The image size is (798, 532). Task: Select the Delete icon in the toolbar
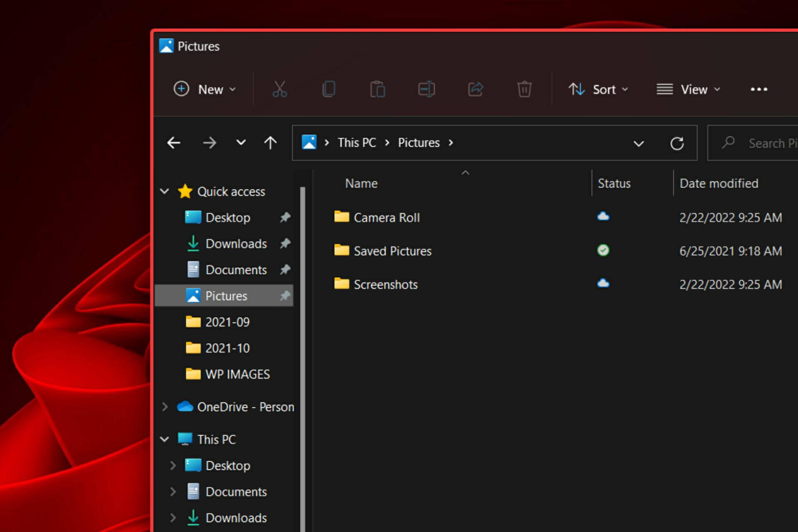tap(524, 89)
